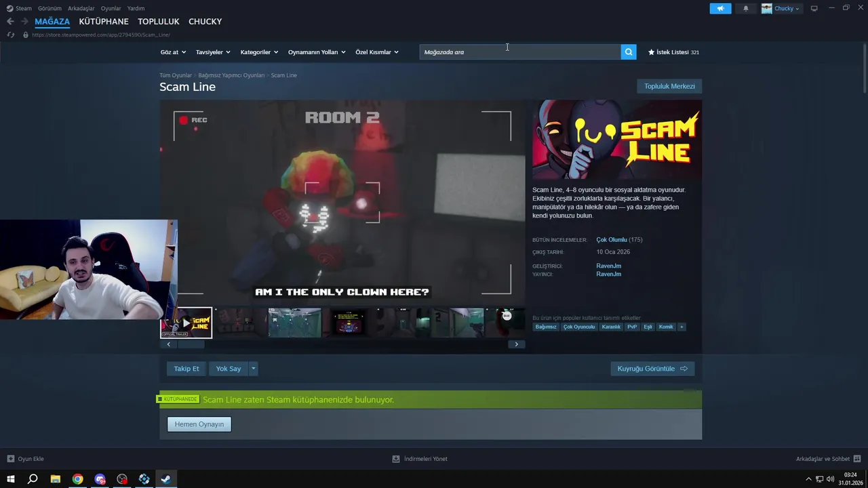This screenshot has height=488, width=868.
Task: Select the dark screenshot thumbnail with yellow text
Action: pos(349,323)
